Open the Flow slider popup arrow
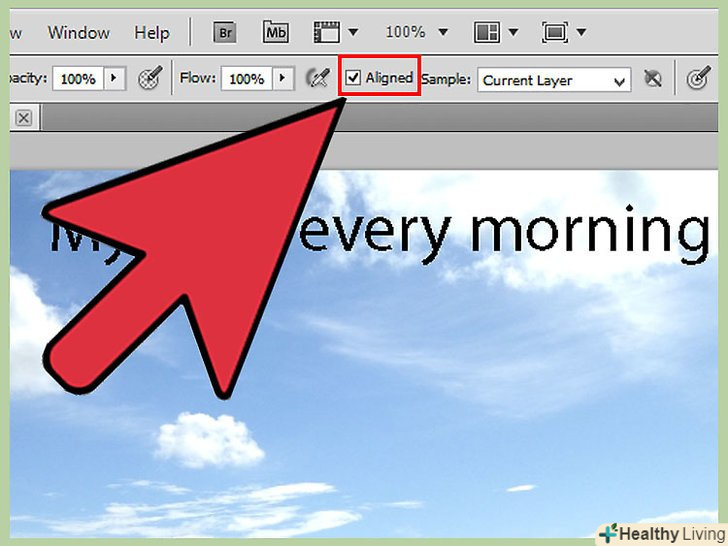 [x=283, y=78]
